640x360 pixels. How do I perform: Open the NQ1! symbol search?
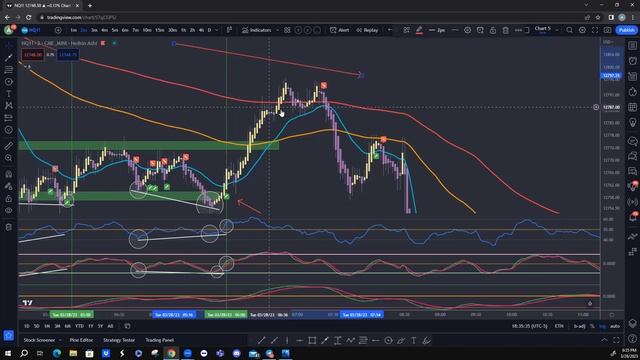pyautogui.click(x=31, y=30)
